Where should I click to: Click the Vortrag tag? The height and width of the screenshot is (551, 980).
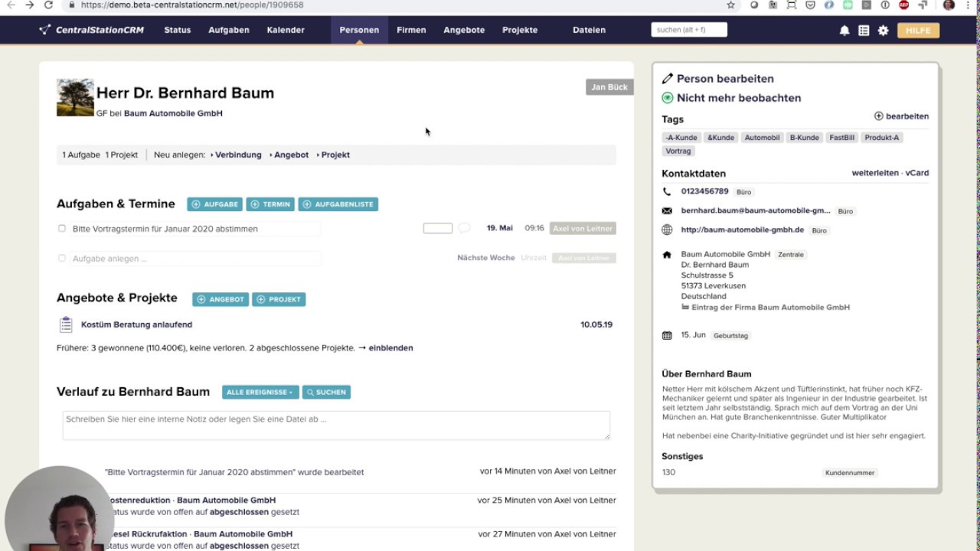678,152
